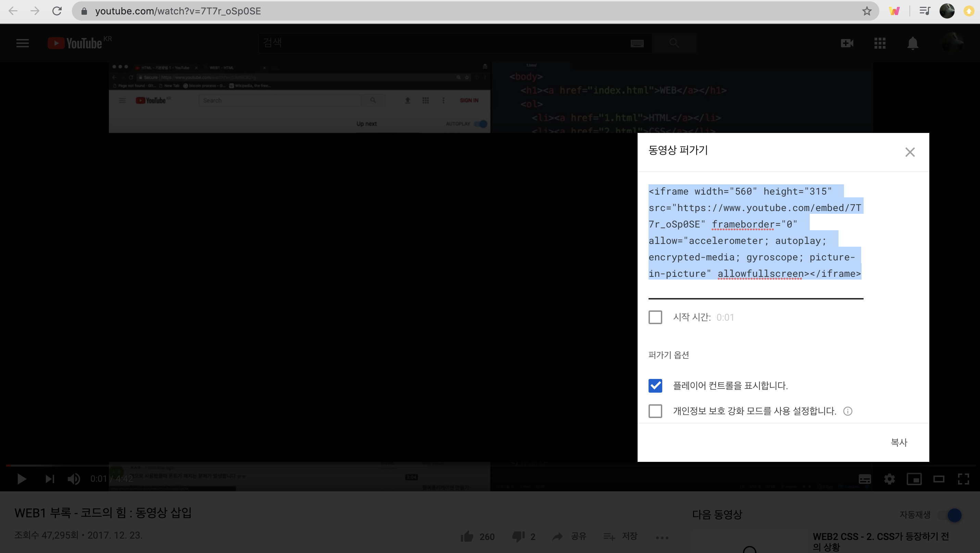Click the site lock icon in address bar
Viewport: 980px width, 553px height.
pos(85,11)
